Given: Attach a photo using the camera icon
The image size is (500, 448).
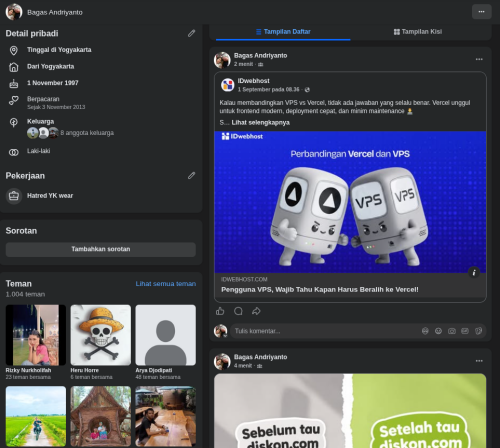Looking at the screenshot, I should click(x=452, y=331).
